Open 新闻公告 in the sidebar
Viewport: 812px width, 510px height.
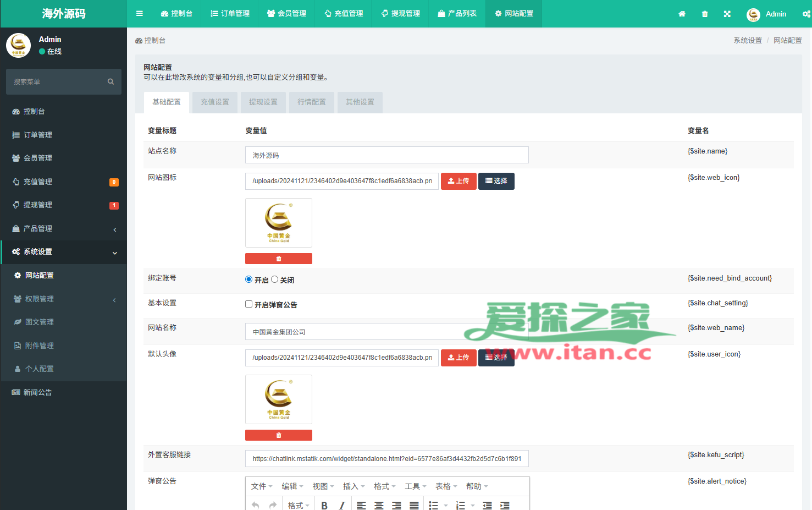(64, 392)
